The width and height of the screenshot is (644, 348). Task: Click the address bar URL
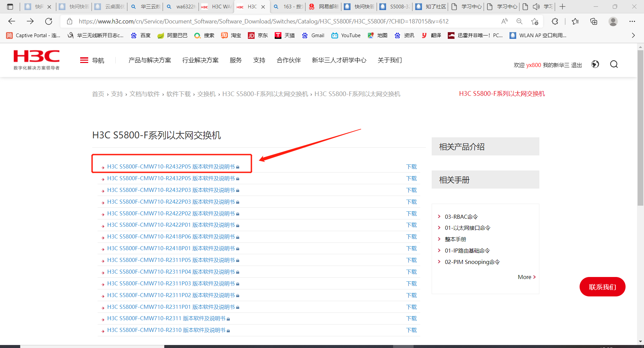click(264, 21)
